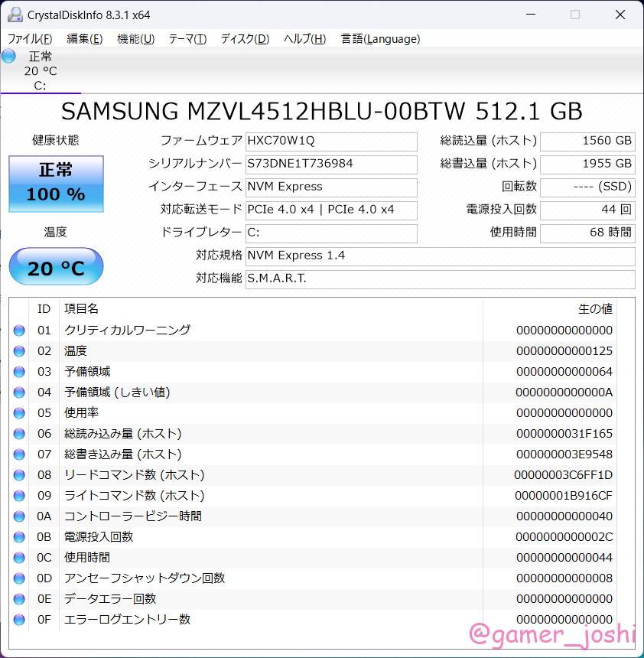This screenshot has height=658, width=644.
Task: Select the アンセーフシャットダウン回数 row name
Action: (x=145, y=578)
